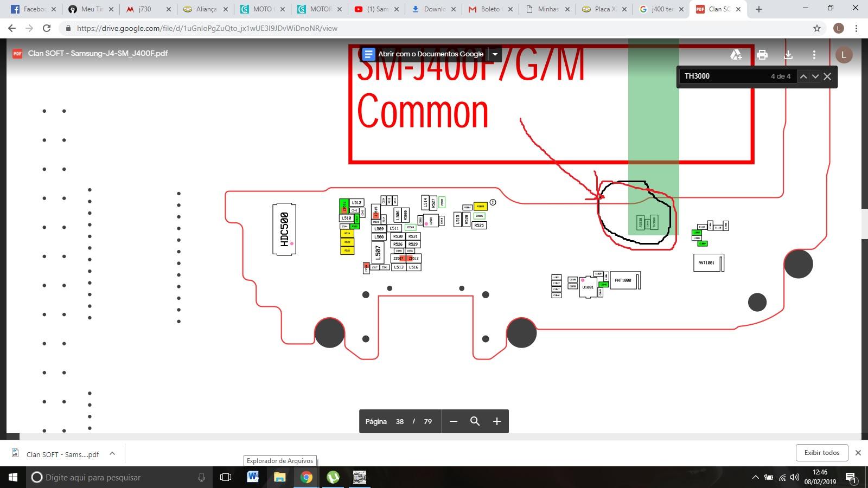Click the PDF file title in viewer header
The width and height of the screenshot is (868, 488).
pyautogui.click(x=98, y=53)
